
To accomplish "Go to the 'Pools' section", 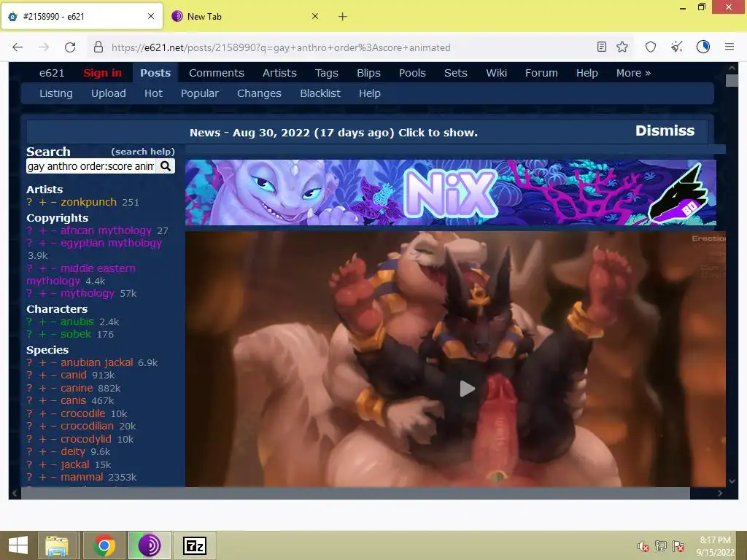I will tap(412, 73).
